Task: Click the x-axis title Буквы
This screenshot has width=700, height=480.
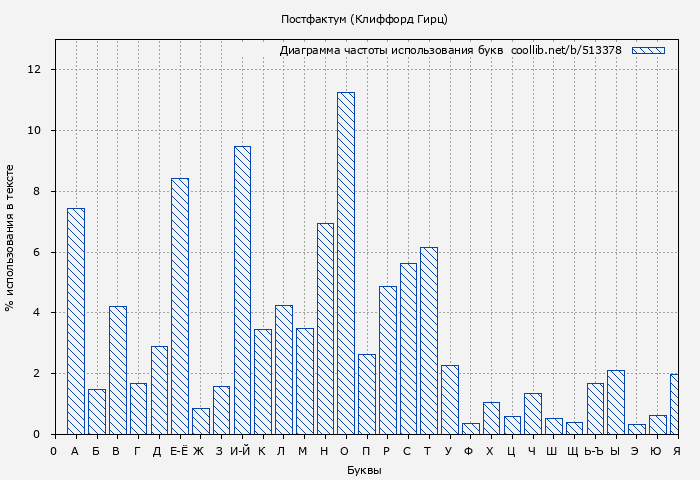Action: coord(364,470)
